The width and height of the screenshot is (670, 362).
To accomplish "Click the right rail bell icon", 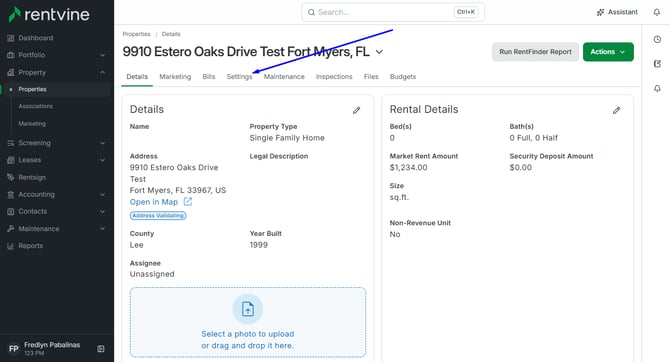I will 657,88.
